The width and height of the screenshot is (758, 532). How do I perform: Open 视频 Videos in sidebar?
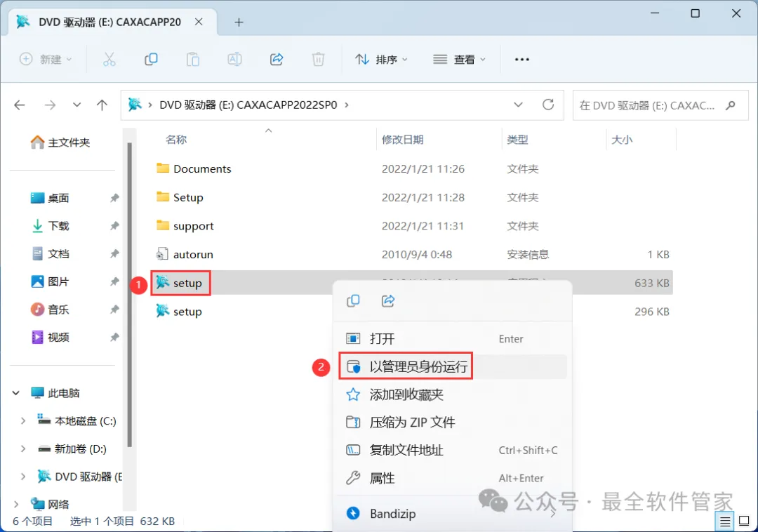coord(50,338)
